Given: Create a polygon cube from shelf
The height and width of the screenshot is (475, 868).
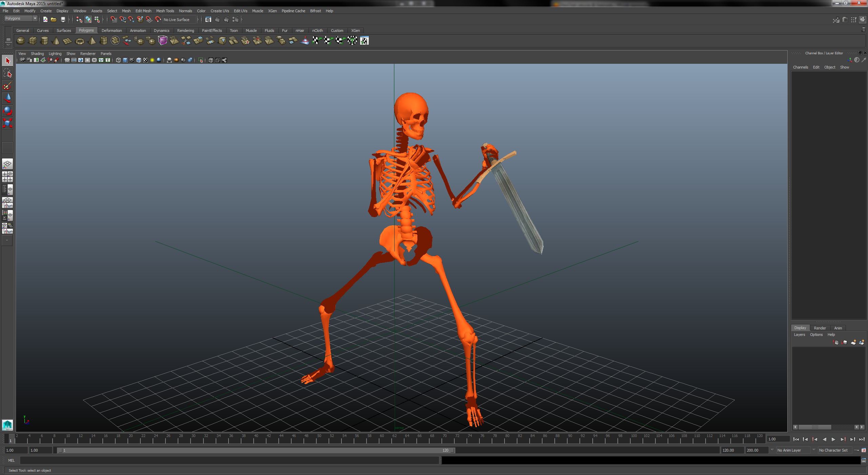Looking at the screenshot, I should click(33, 41).
